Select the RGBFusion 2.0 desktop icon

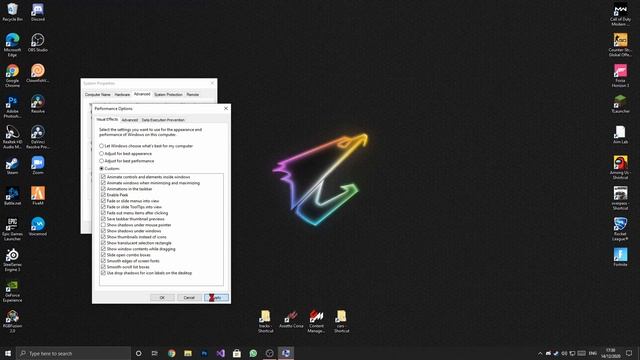click(12, 321)
